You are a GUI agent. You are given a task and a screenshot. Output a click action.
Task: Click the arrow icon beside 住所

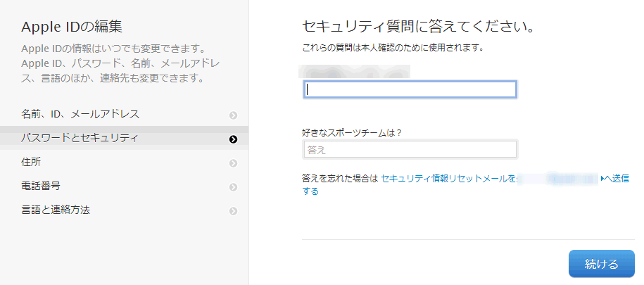[233, 163]
